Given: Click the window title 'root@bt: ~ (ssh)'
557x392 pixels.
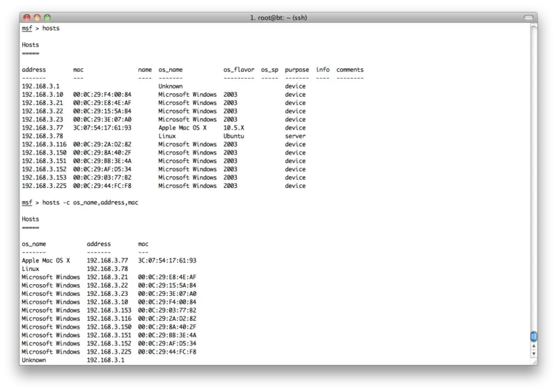Looking at the screenshot, I should click(x=279, y=16).
